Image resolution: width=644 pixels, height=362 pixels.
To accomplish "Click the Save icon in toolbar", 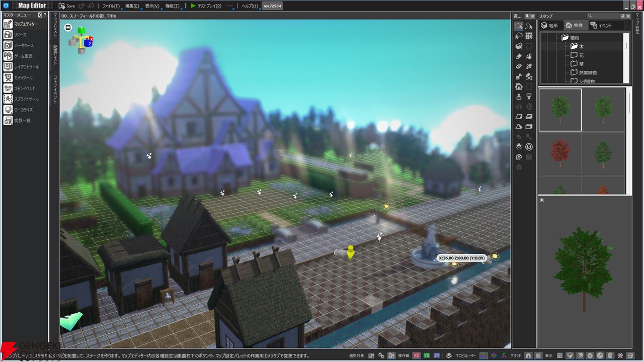I will pos(66,6).
